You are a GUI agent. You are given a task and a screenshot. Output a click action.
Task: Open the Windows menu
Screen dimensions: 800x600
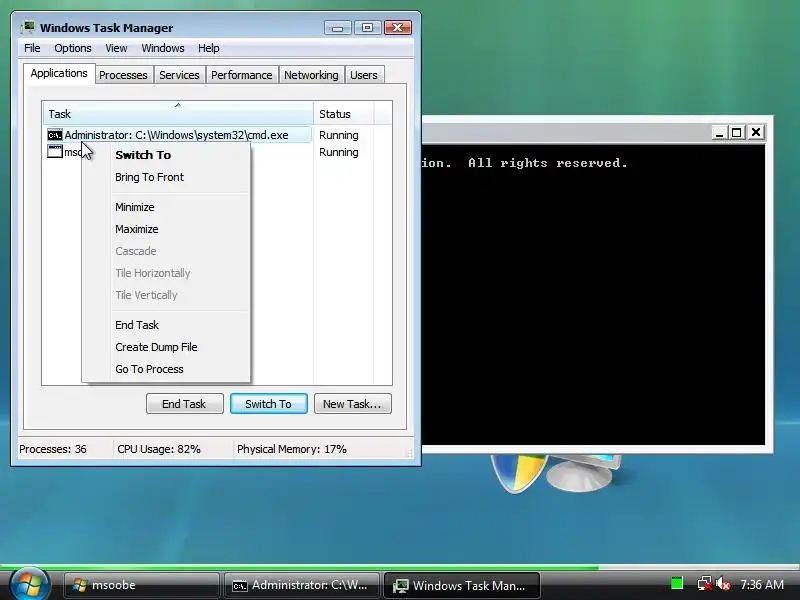point(163,48)
